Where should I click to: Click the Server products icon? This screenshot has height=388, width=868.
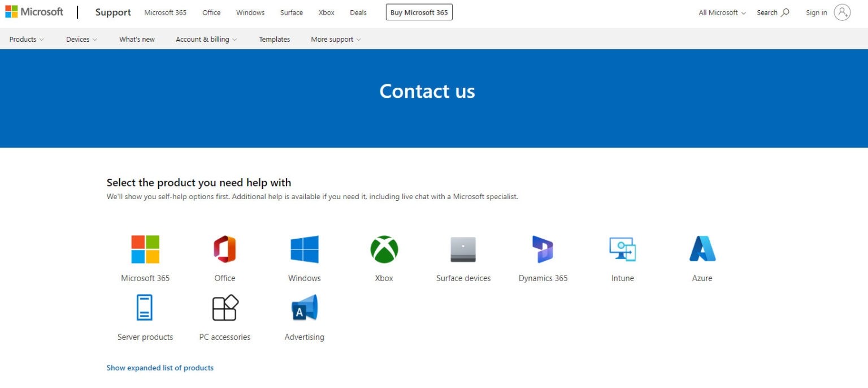tap(145, 308)
